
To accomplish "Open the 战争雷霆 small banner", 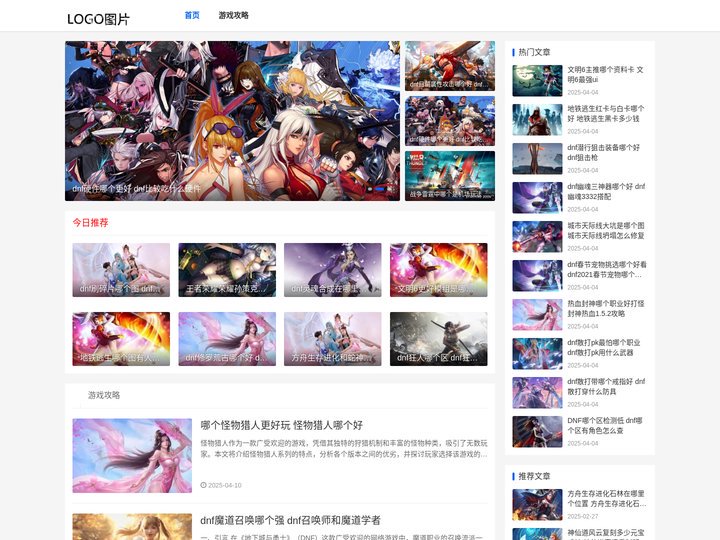I will point(450,176).
